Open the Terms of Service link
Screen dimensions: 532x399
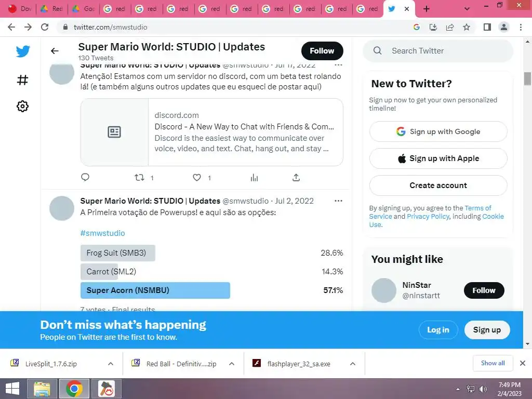[x=478, y=208]
